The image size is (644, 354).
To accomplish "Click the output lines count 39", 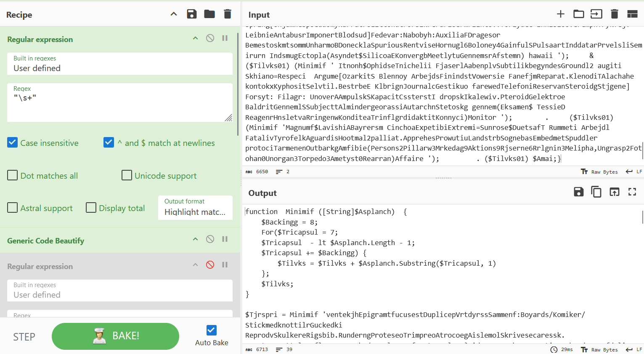I will coord(289,349).
